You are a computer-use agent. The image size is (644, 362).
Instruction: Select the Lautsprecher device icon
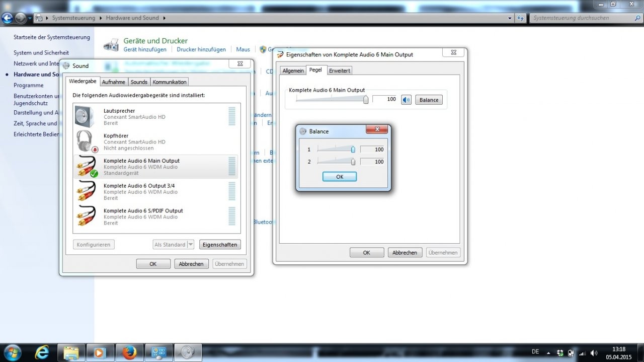click(x=85, y=117)
